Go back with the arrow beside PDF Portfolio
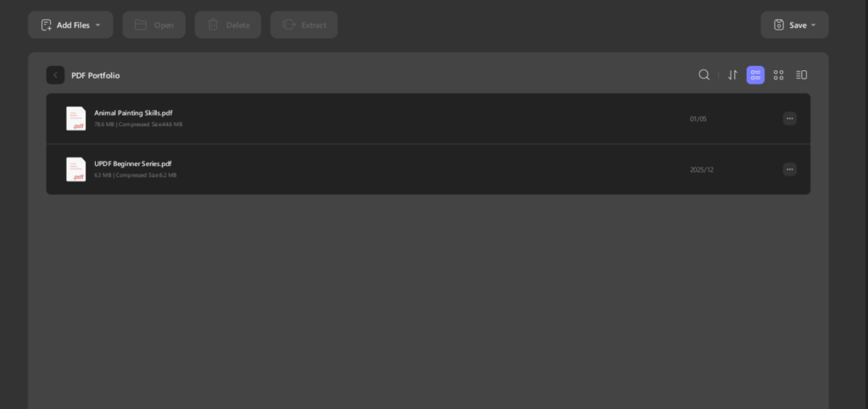The width and height of the screenshot is (868, 409). [x=55, y=75]
